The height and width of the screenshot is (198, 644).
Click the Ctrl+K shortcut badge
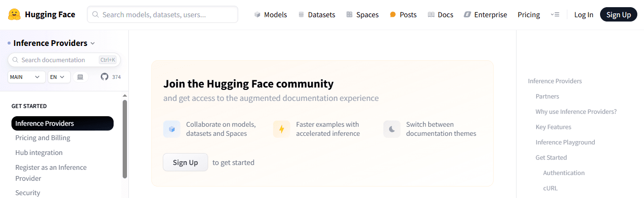pos(107,60)
